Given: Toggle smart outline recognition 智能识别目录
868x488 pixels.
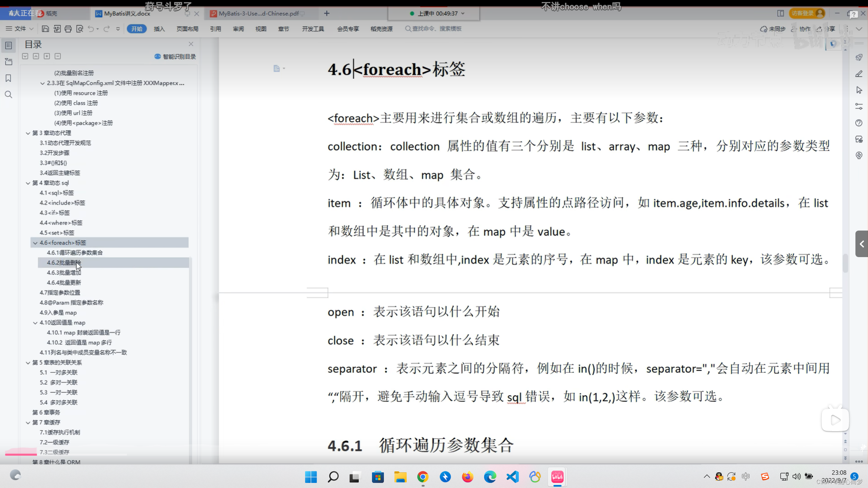Looking at the screenshot, I should click(x=175, y=56).
